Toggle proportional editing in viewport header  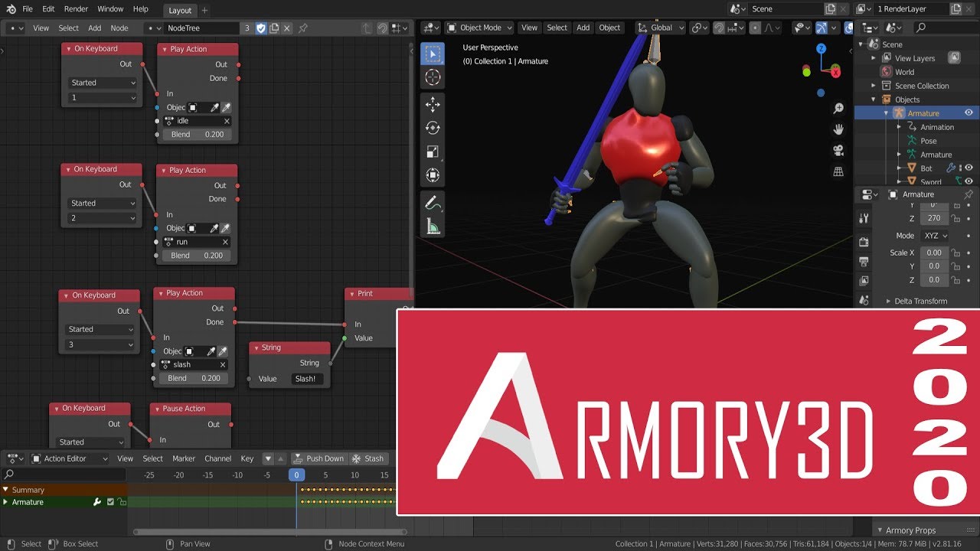point(755,28)
